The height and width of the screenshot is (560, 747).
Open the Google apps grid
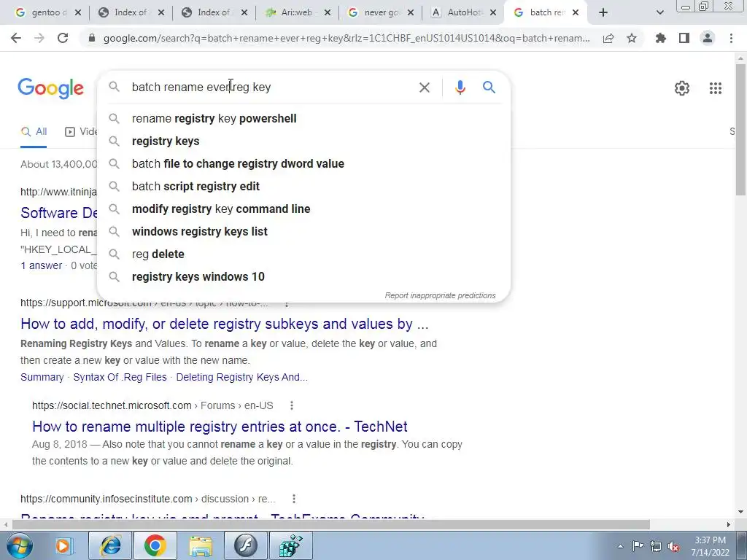pos(716,88)
